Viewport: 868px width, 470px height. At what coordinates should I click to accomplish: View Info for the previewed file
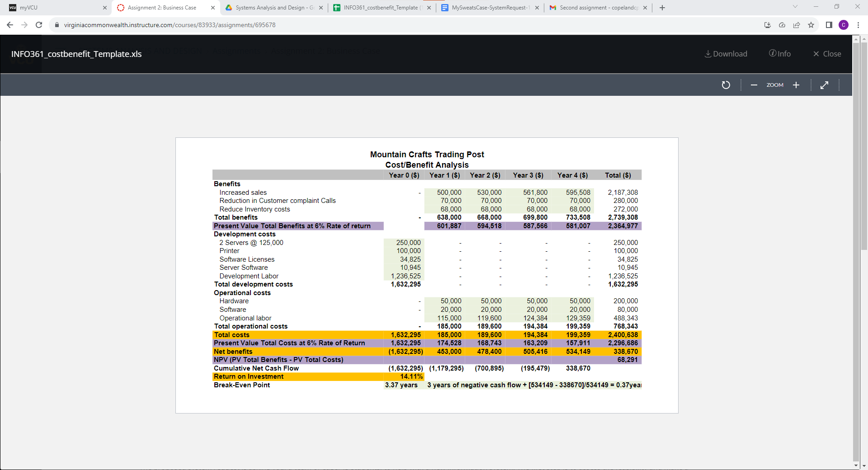779,54
